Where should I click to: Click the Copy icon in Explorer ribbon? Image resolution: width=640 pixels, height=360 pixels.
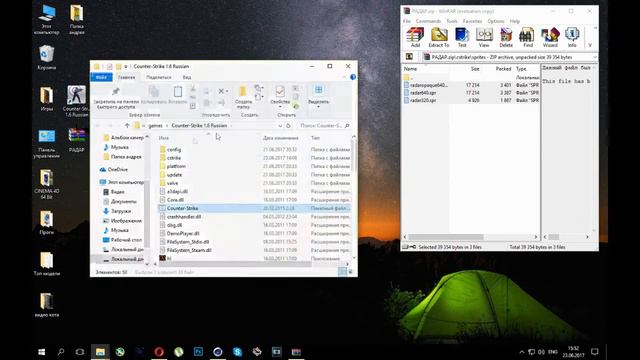point(153,91)
